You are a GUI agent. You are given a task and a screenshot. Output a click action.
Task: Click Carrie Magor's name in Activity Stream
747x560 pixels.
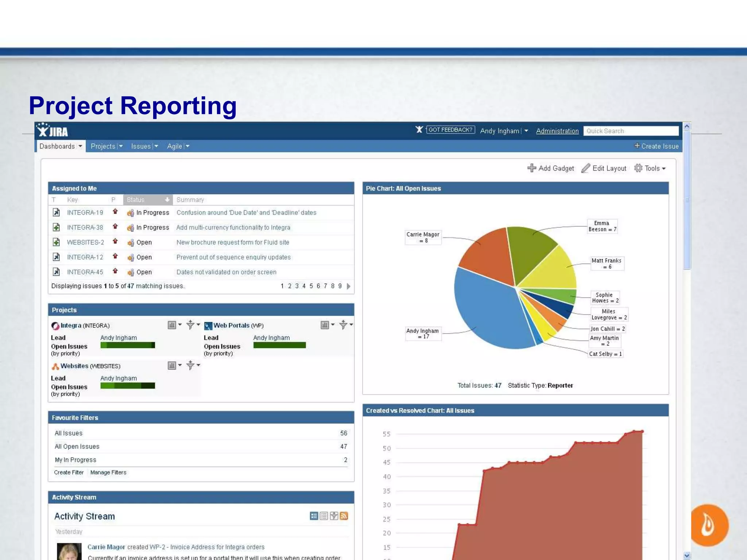106,547
